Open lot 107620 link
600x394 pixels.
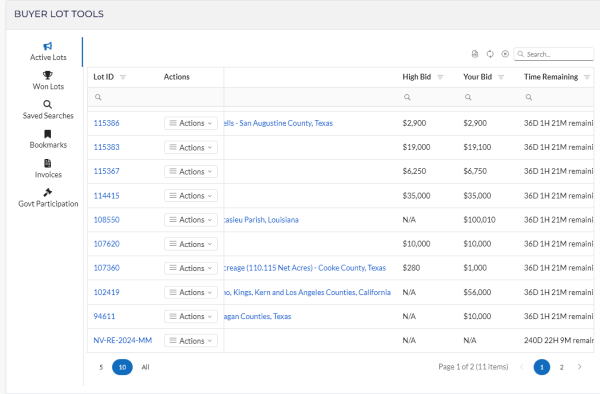pyautogui.click(x=106, y=244)
